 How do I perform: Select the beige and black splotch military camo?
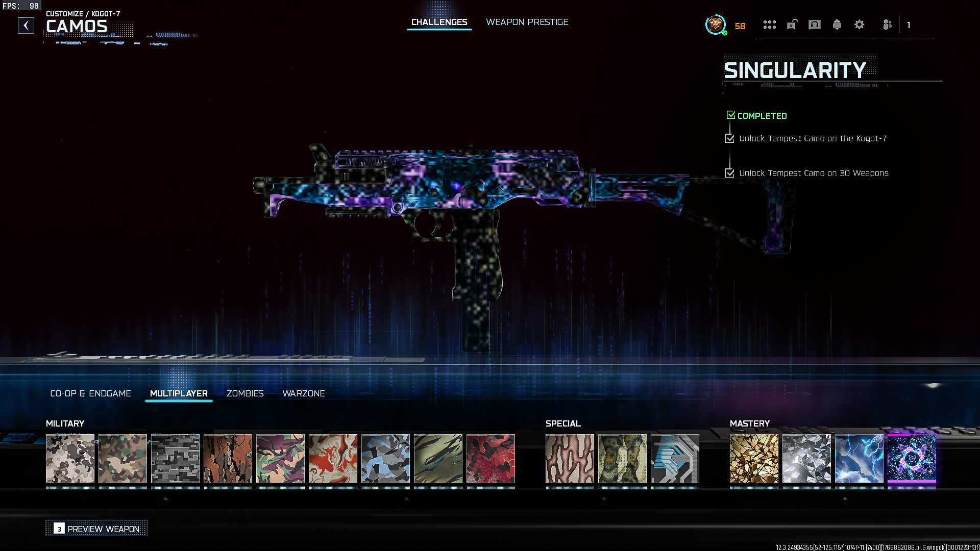pyautogui.click(x=70, y=459)
